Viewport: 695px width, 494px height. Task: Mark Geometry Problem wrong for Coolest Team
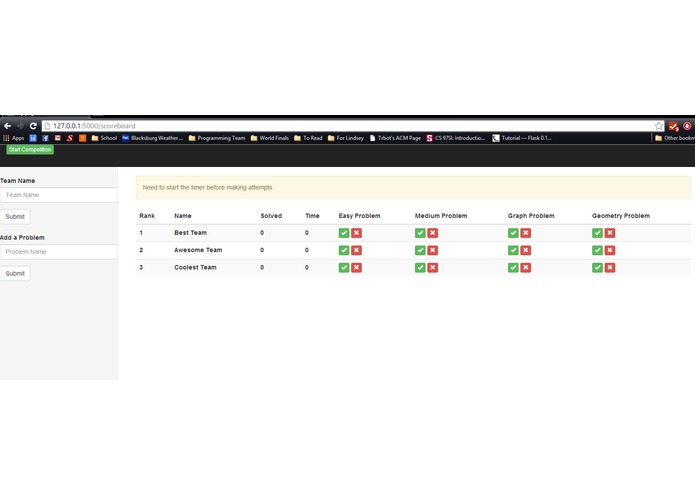610,268
